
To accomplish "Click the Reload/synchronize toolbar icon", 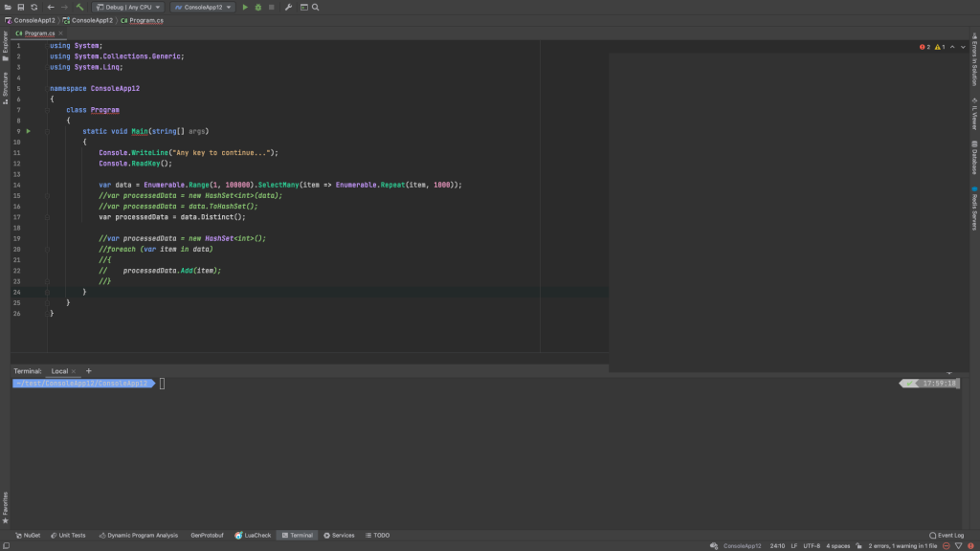I will pos(34,8).
